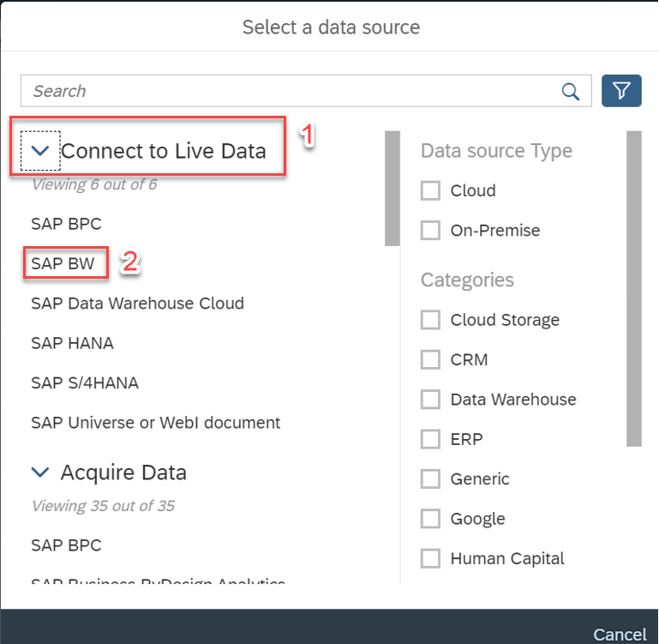659x644 pixels.
Task: Pick SAP S/4HANA connection
Action: point(85,382)
